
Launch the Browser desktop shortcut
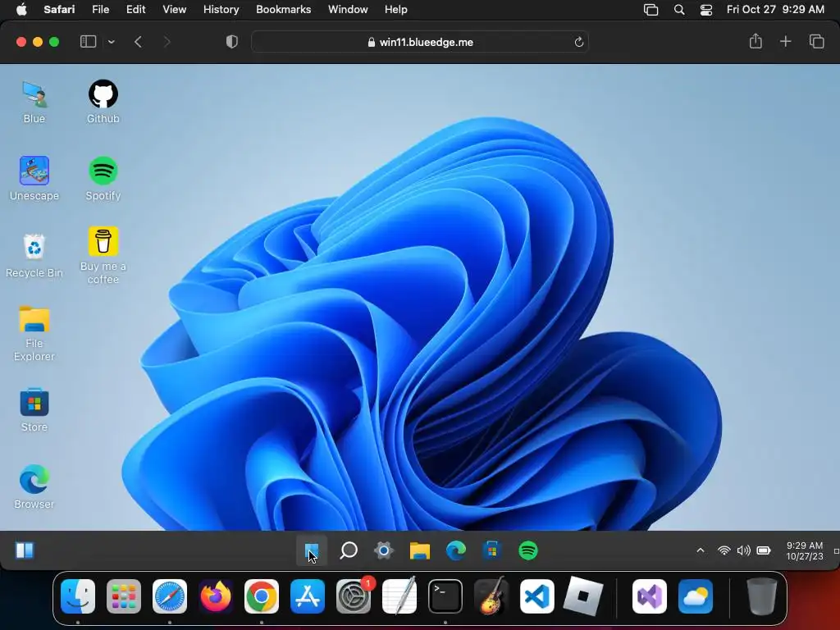click(x=34, y=487)
